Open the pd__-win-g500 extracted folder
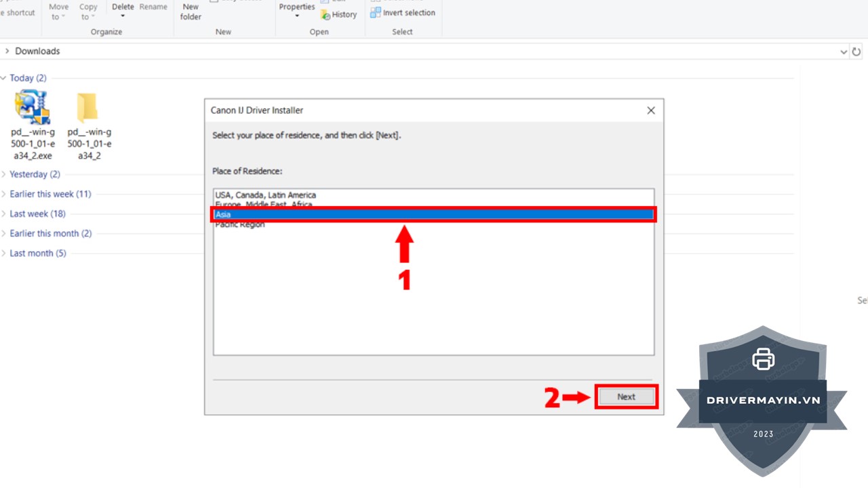This screenshot has height=488, width=868. 88,108
